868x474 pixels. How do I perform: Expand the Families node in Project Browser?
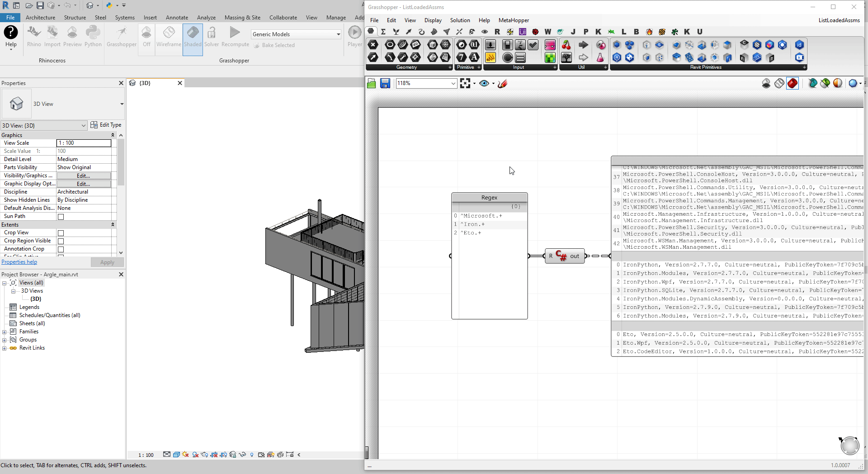[5, 332]
